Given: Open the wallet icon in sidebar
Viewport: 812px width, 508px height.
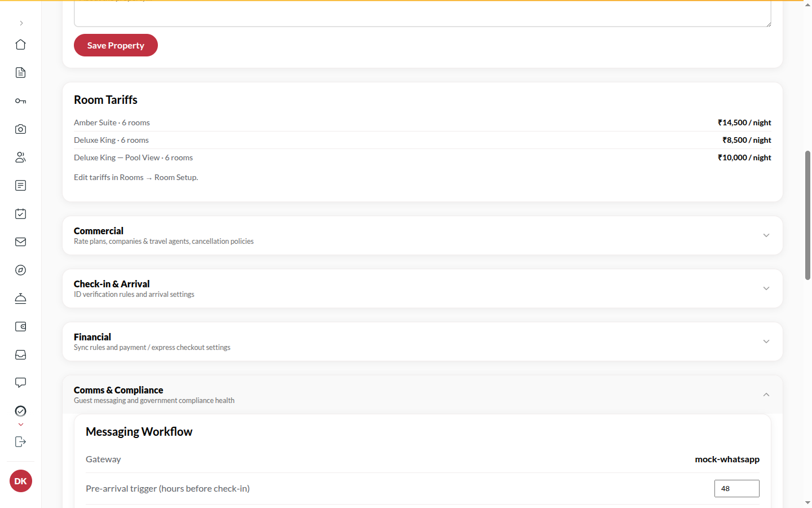Looking at the screenshot, I should 21,327.
